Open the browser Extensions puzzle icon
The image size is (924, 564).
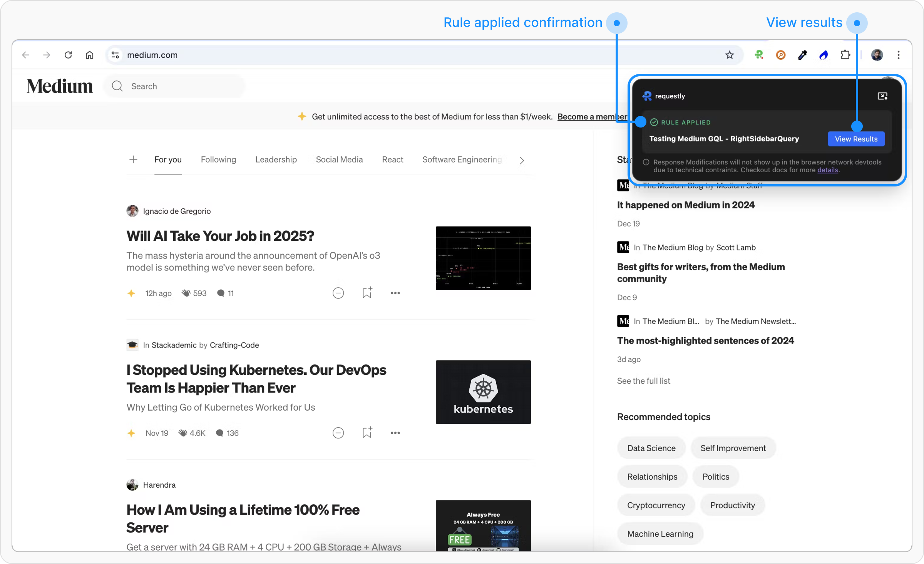(845, 55)
